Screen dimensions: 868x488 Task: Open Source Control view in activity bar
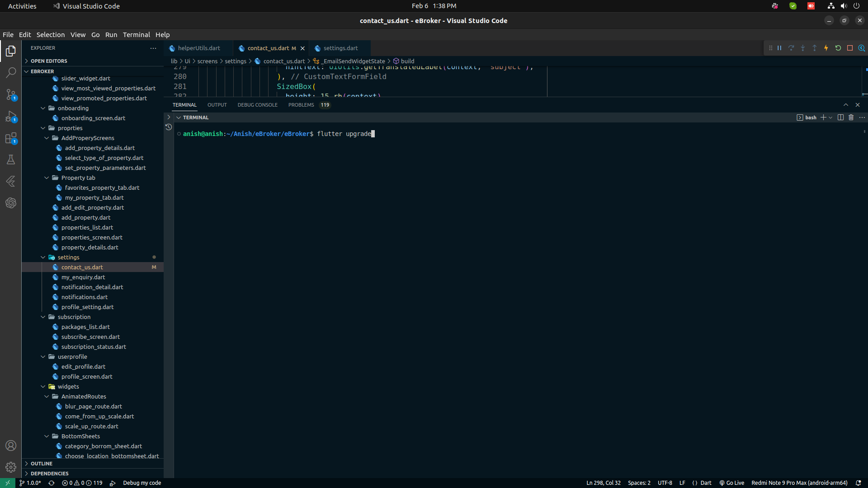(11, 94)
